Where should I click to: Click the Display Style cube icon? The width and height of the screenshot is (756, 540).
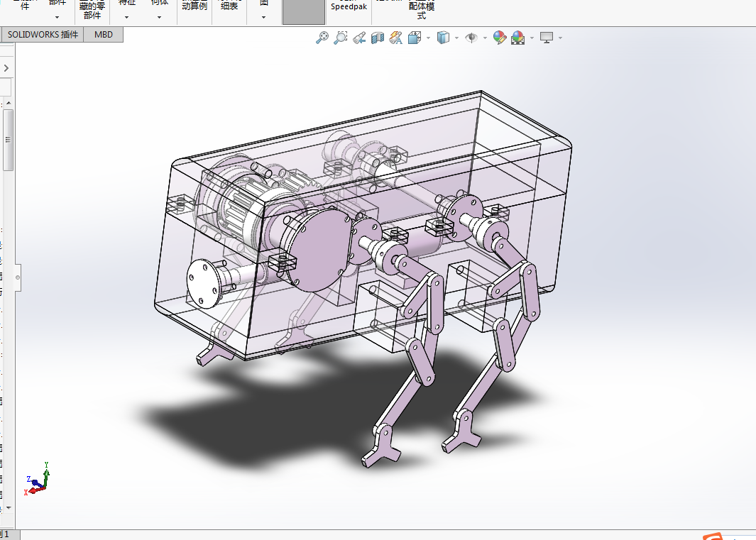coord(443,38)
